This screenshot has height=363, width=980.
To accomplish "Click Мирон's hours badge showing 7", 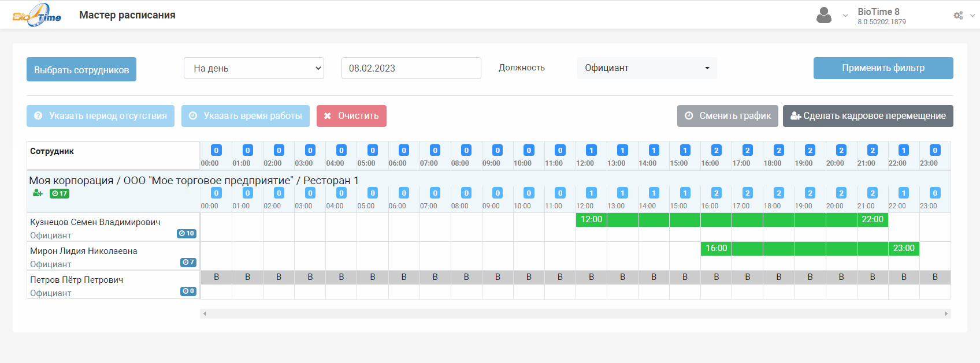I will tap(188, 263).
